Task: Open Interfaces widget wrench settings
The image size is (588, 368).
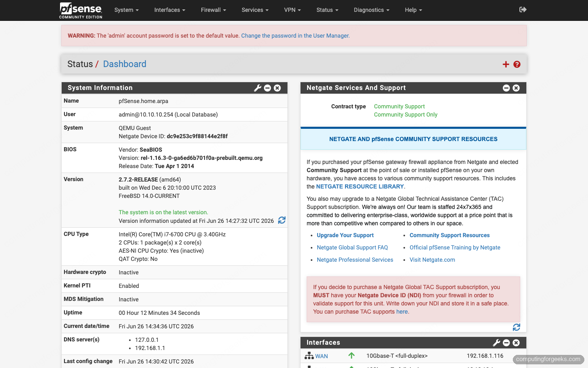Action: [497, 343]
